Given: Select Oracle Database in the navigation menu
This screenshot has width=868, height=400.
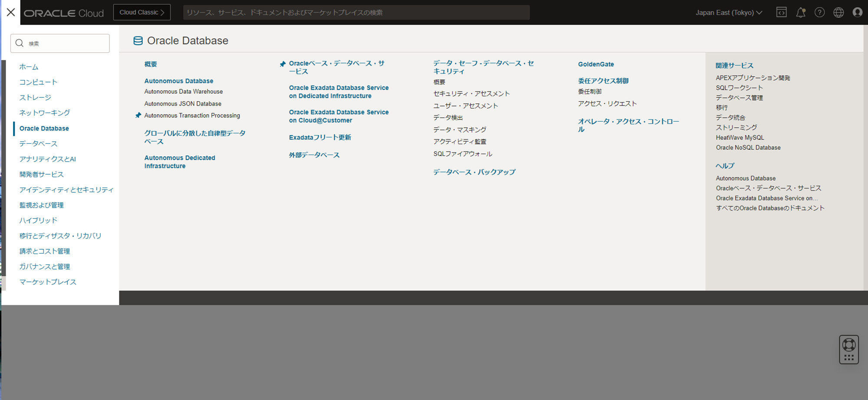Looking at the screenshot, I should click(x=44, y=129).
